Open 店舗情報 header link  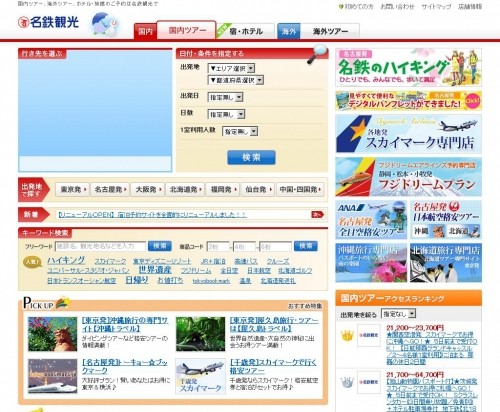point(470,6)
